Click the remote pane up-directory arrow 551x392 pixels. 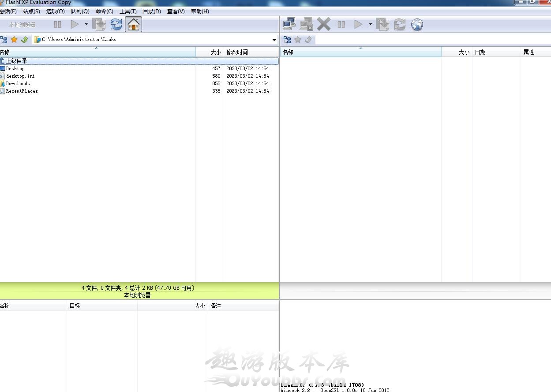tap(308, 40)
